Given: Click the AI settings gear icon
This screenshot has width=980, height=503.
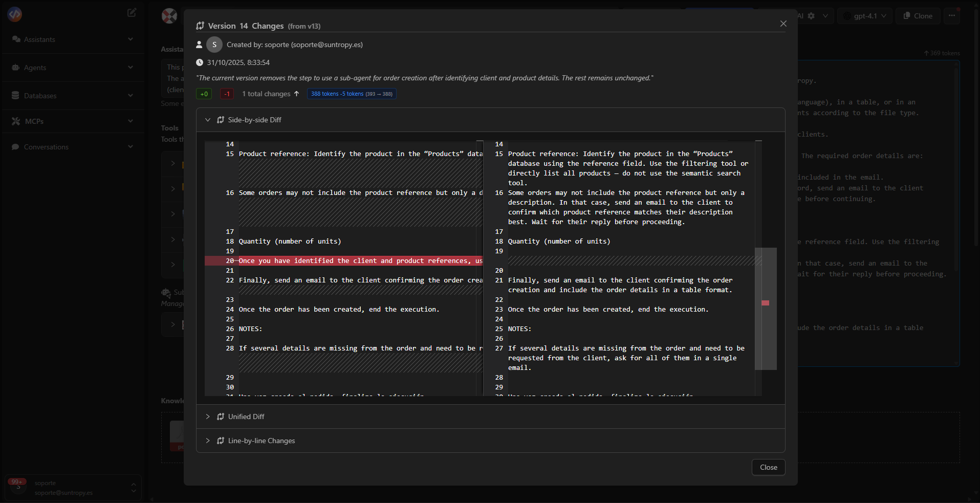Looking at the screenshot, I should [x=811, y=16].
